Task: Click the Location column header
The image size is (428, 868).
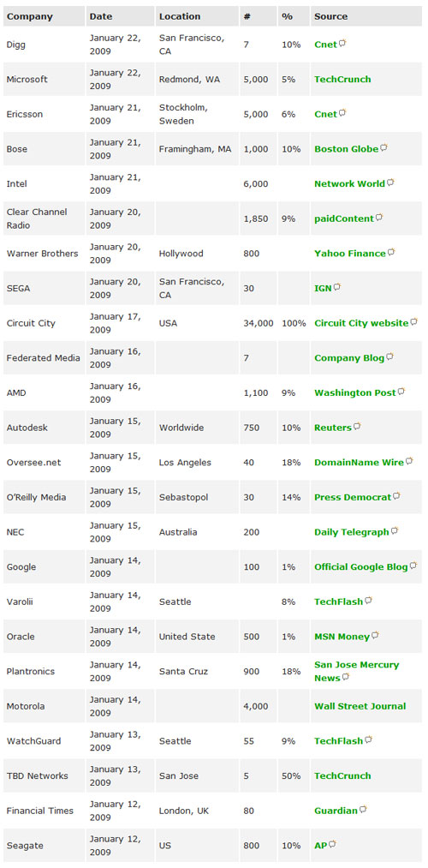Action: click(x=180, y=16)
